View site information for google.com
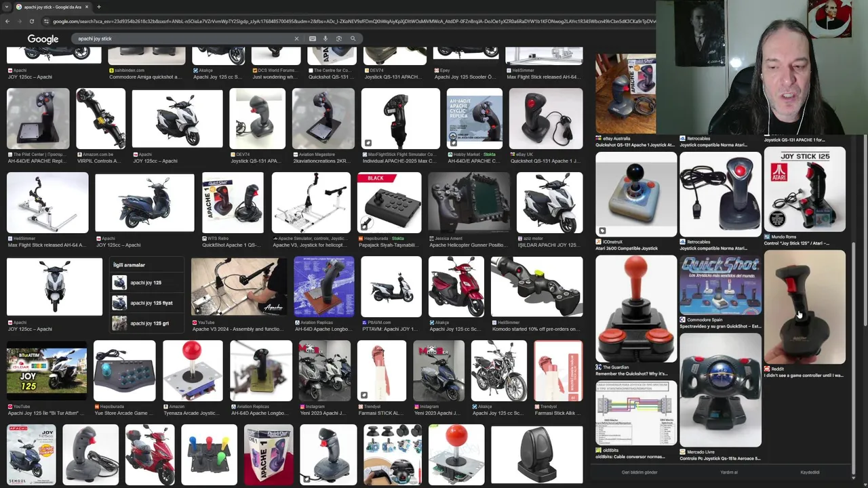868x488 pixels. tap(46, 21)
